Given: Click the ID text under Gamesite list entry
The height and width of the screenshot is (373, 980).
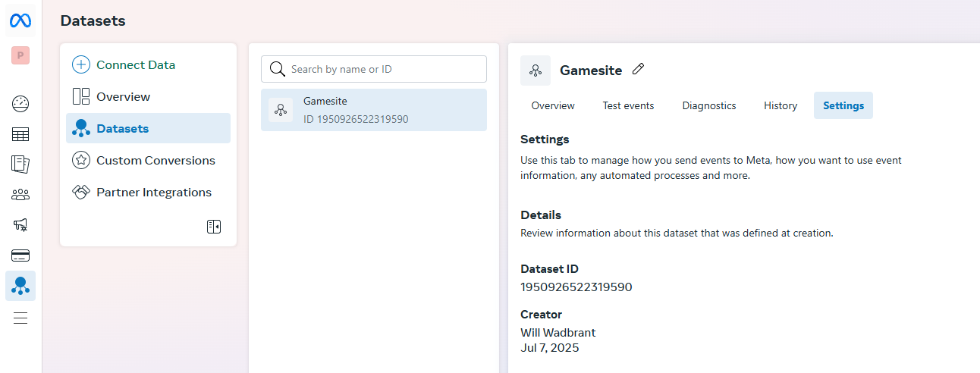Looking at the screenshot, I should click(x=356, y=119).
